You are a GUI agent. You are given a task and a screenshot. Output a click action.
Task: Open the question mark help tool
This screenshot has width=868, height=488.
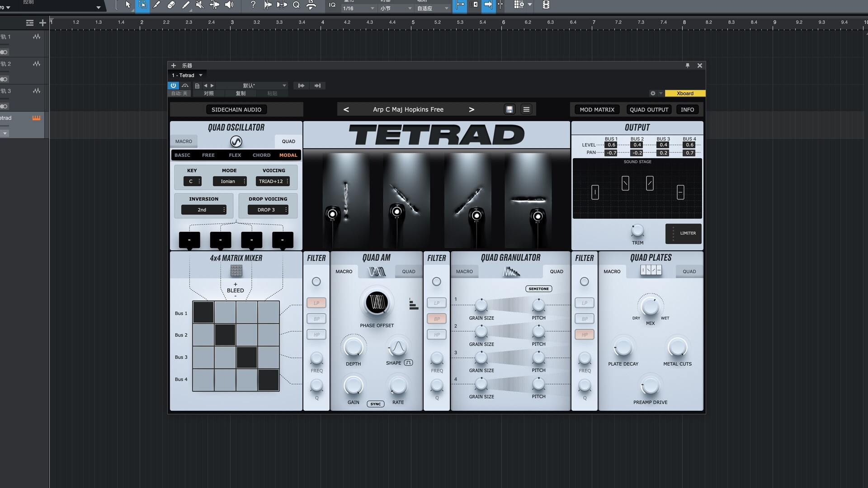[253, 5]
